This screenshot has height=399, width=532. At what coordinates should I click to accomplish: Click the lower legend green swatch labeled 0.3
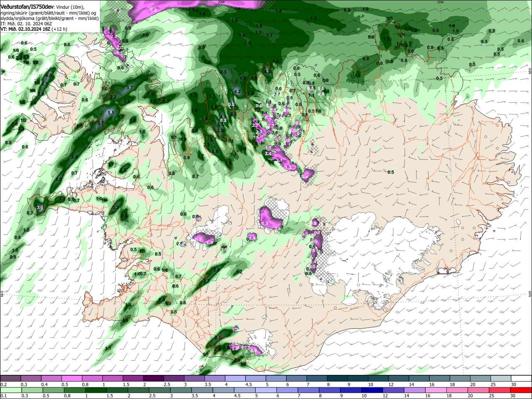(x=32, y=390)
